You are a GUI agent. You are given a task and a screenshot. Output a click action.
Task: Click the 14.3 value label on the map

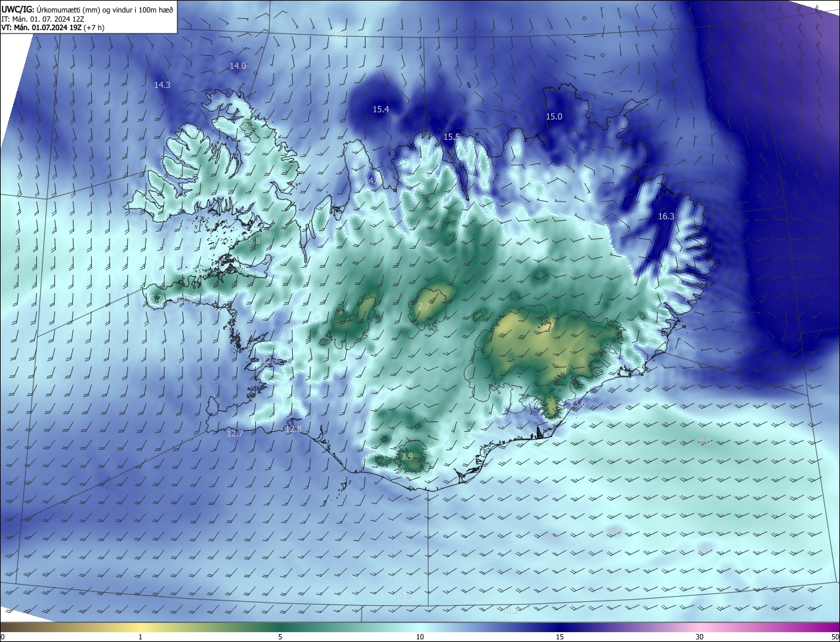162,85
